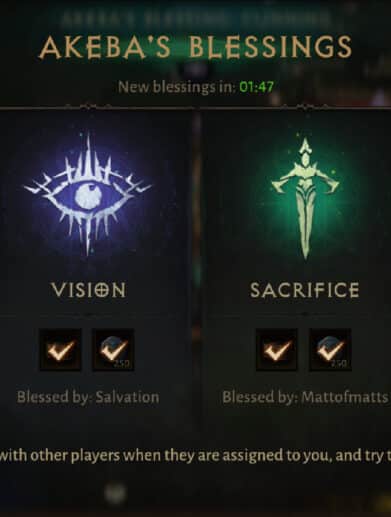Viewport: 391px width, 517px height.
Task: Select the Sacrifice dagger blessing icon
Action: (x=304, y=198)
